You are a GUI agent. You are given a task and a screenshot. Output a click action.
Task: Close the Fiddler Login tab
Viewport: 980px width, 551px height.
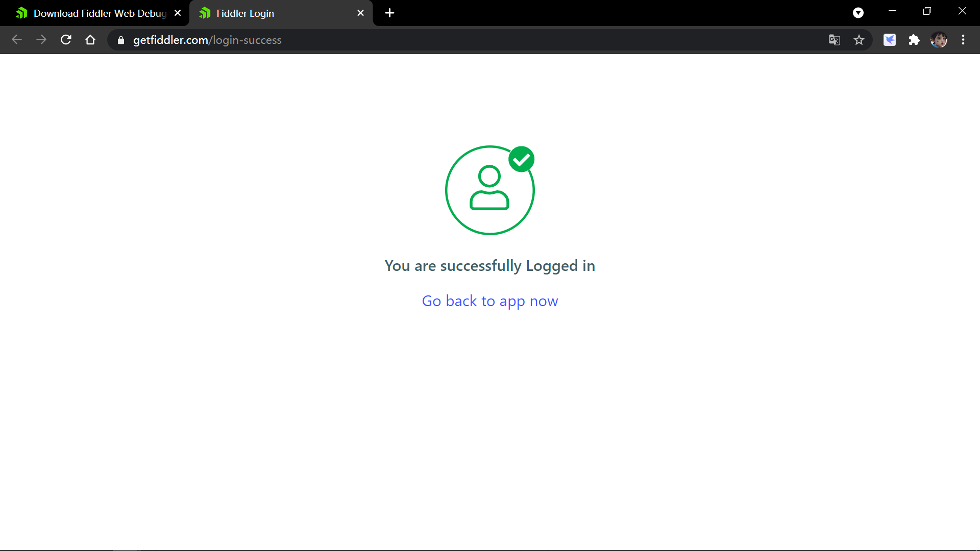(360, 13)
